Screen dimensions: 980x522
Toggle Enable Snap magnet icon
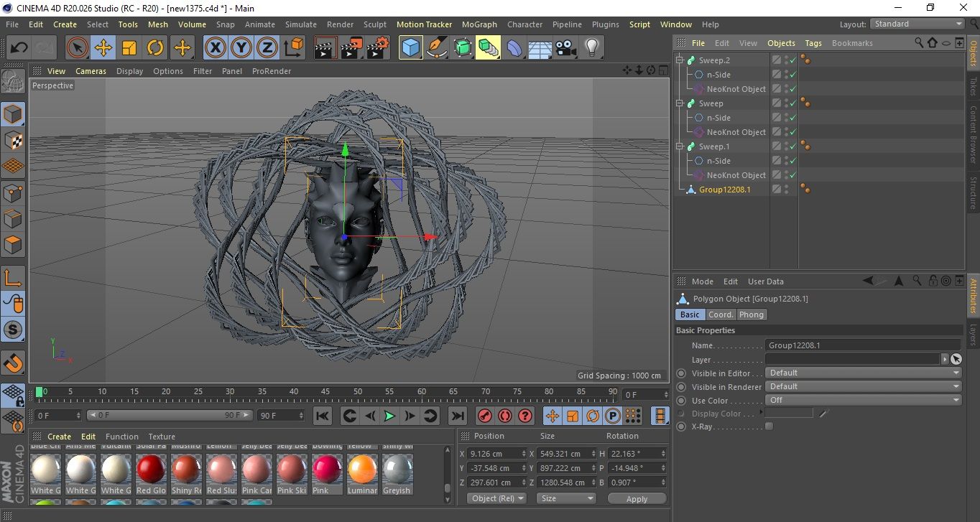click(x=13, y=363)
